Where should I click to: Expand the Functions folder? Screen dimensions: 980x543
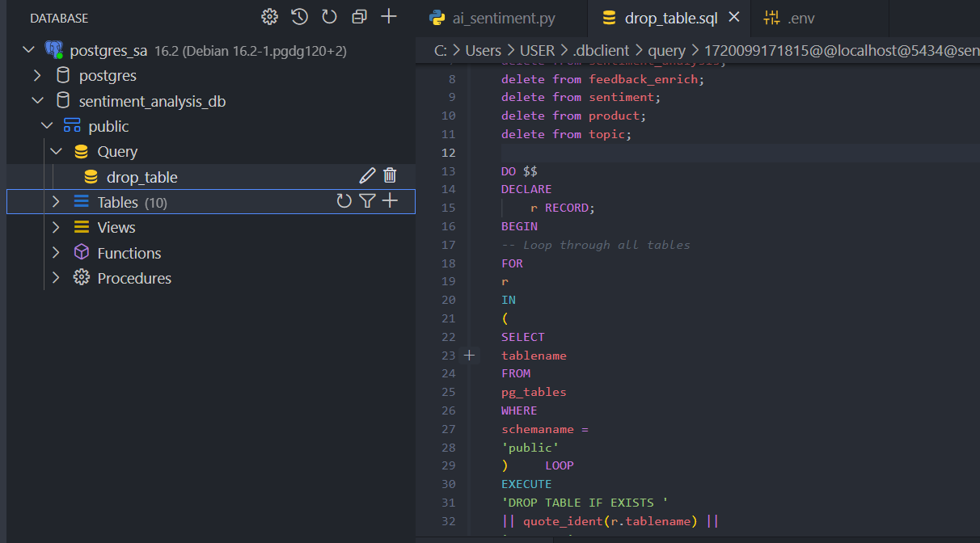pos(56,253)
